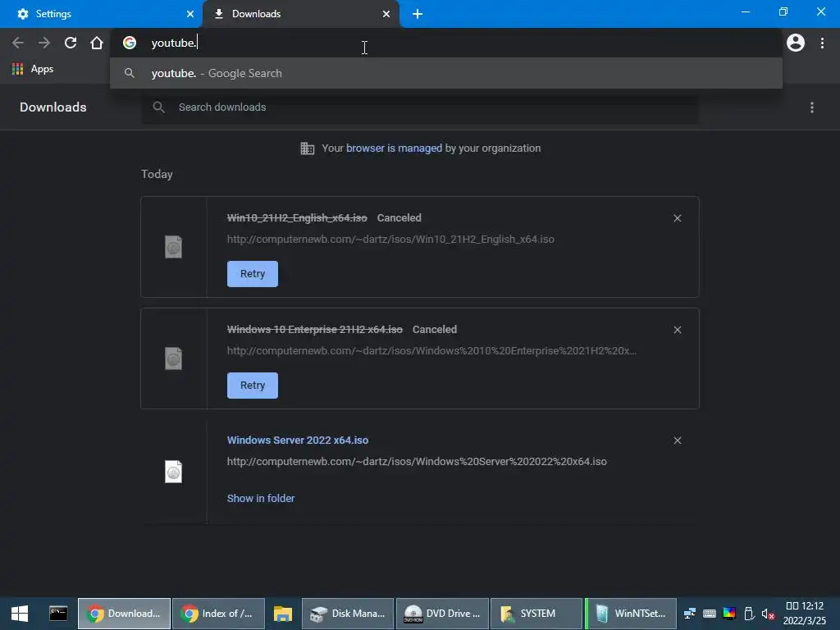Screen dimensions: 840x630
Task: Go back with the browser back arrow
Action: [18, 43]
